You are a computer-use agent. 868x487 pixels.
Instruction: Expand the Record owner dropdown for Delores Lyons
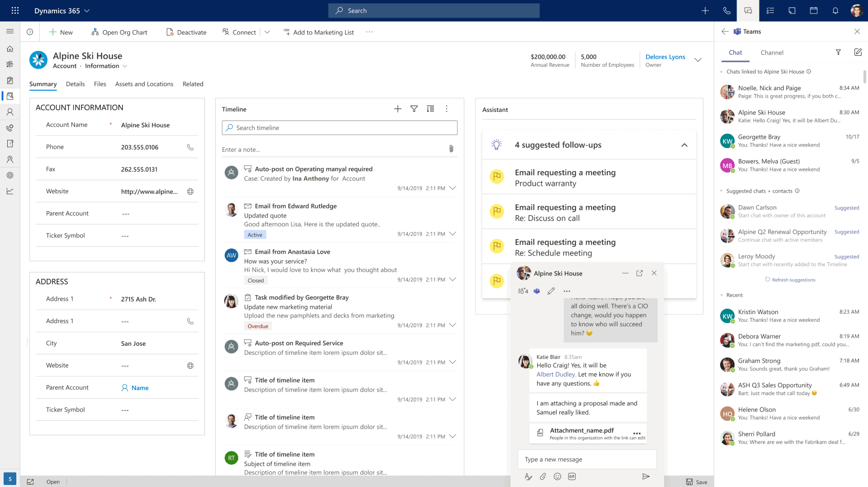698,60
